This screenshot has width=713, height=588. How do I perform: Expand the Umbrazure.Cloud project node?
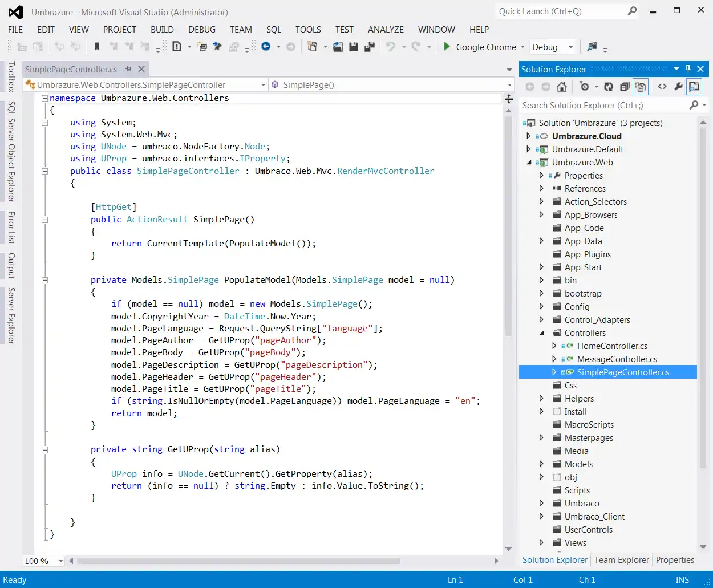tap(529, 136)
